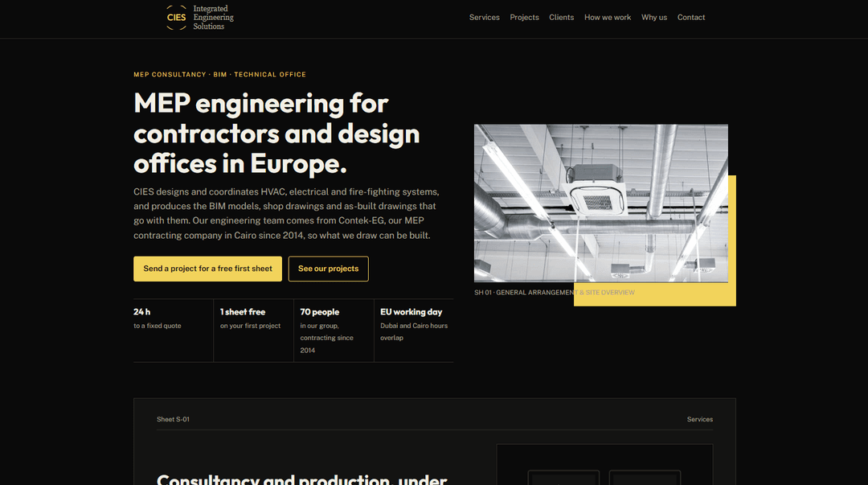
Task: Click the CIES circular logo icon
Action: 177,18
